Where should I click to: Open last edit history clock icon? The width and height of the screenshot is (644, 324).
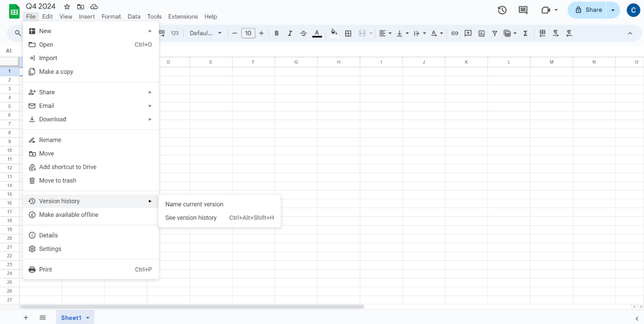502,10
